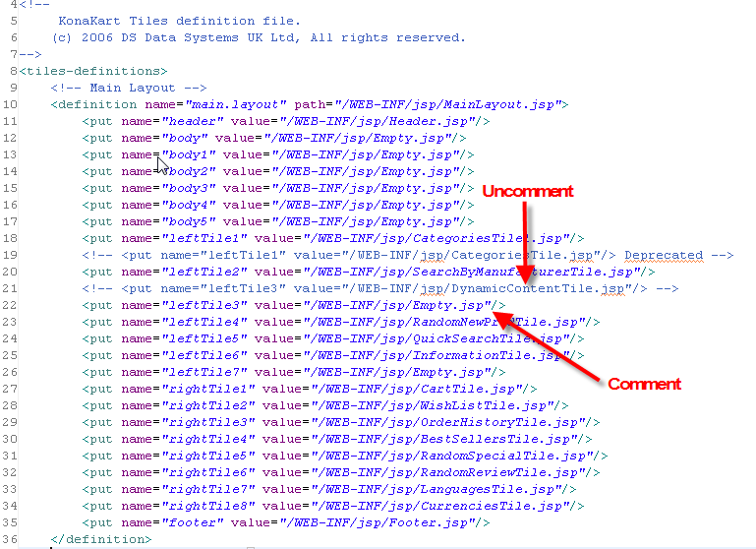Click the "Main Layout" comment text
Viewport: 756px width, 549px height.
[132, 88]
